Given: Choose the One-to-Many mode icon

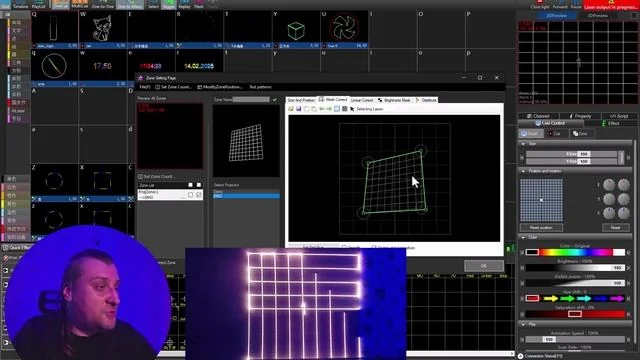Looking at the screenshot, I should tap(129, 4).
